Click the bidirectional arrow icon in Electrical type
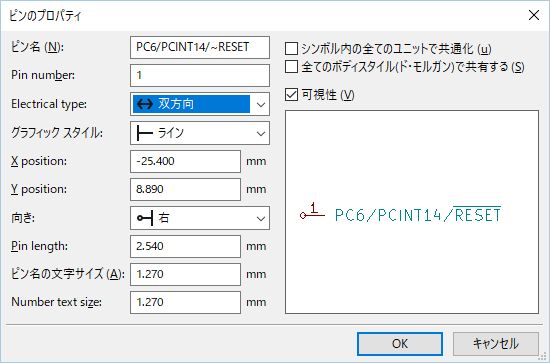 (x=145, y=104)
